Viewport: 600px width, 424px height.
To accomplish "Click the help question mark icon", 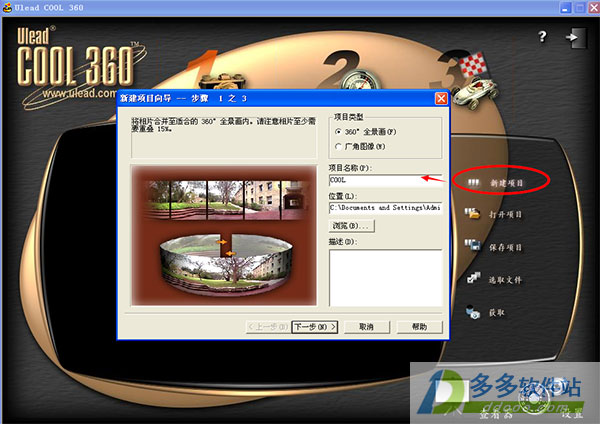I will pos(542,37).
